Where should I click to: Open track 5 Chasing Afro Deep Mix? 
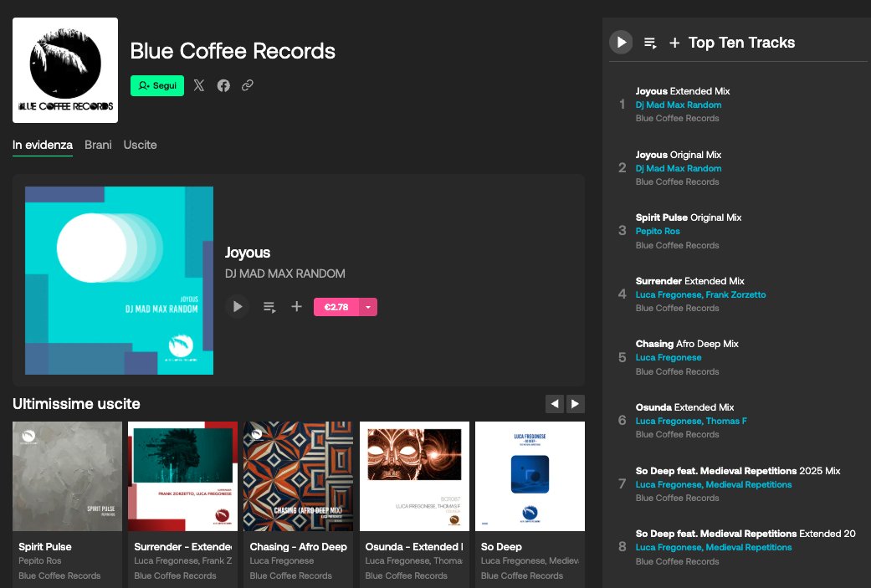[687, 344]
